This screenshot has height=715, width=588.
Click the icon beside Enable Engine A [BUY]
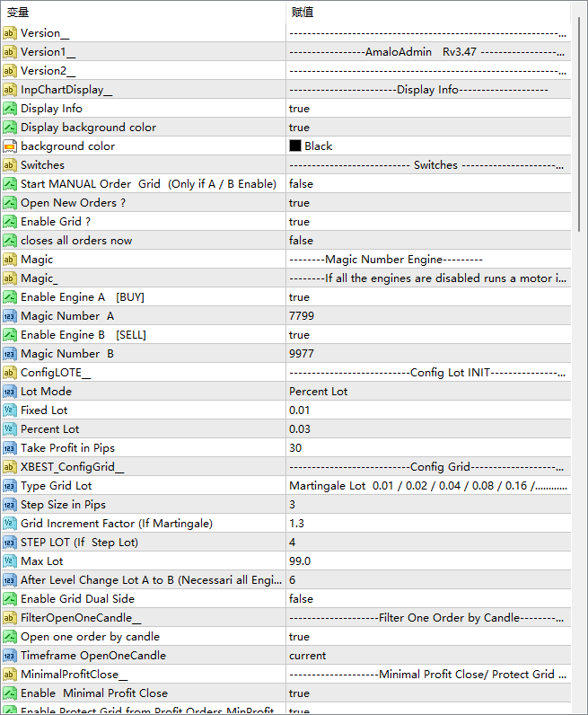tap(10, 297)
